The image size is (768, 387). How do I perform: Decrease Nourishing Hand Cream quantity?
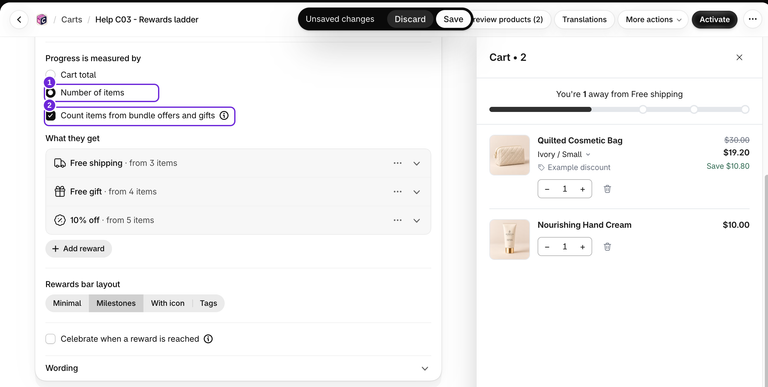pyautogui.click(x=547, y=247)
